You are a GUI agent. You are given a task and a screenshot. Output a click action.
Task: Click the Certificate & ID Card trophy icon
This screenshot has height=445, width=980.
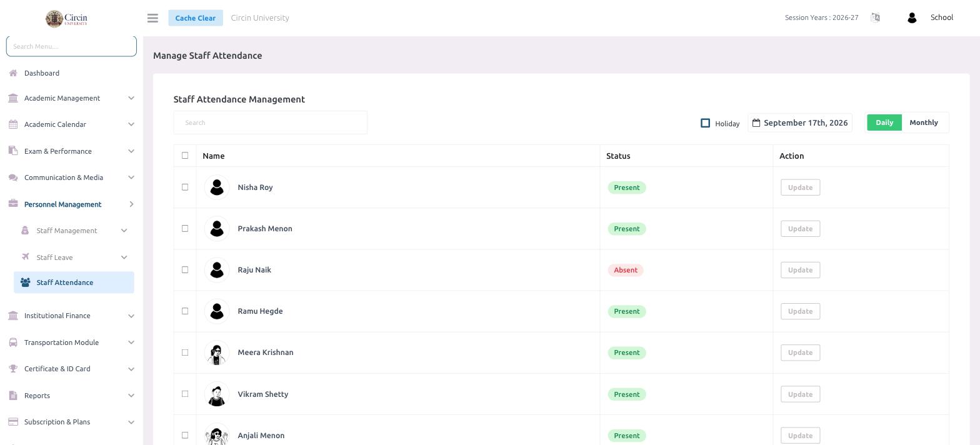click(x=13, y=369)
